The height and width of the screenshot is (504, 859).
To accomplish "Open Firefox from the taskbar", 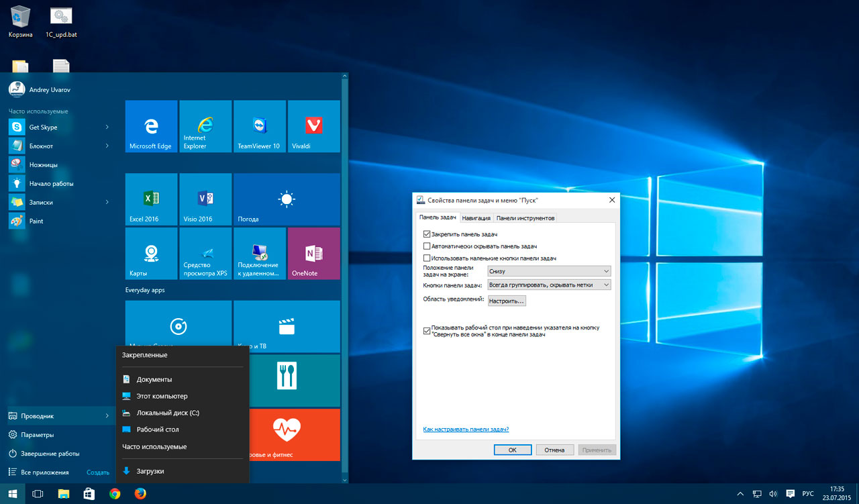I will [140, 494].
